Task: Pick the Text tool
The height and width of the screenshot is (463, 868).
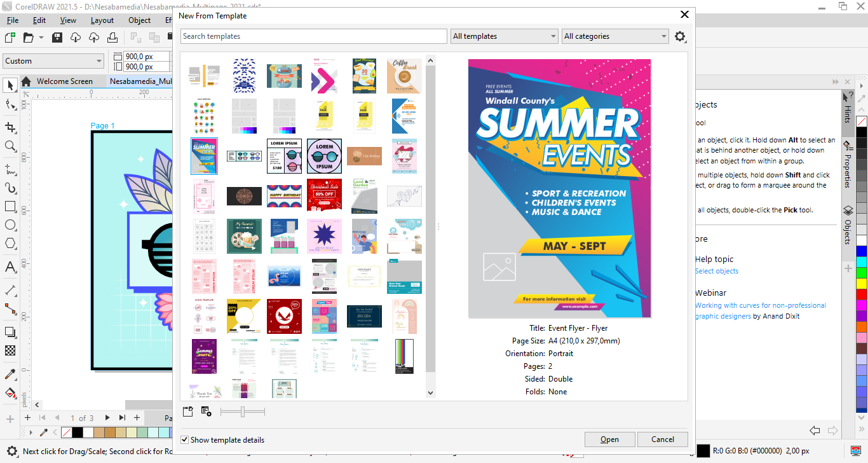Action: 10,267
